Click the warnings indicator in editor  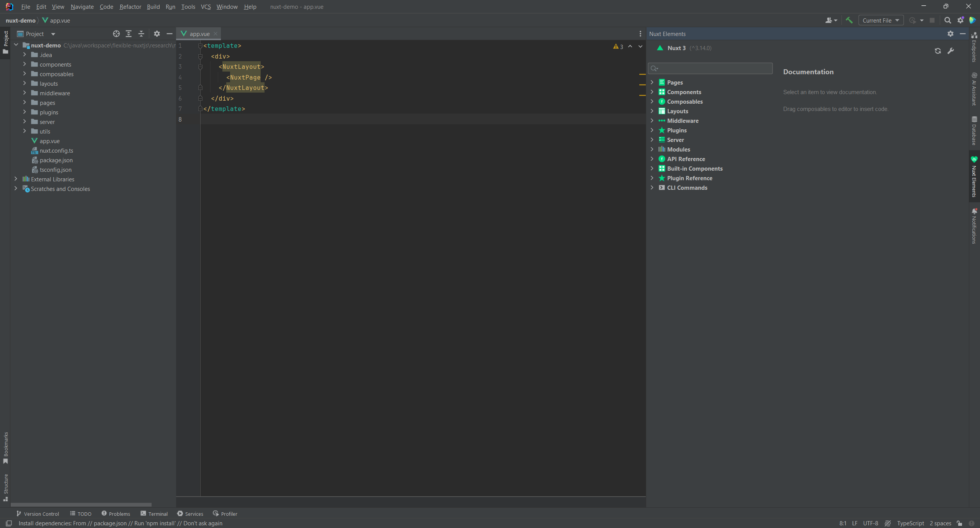click(618, 47)
